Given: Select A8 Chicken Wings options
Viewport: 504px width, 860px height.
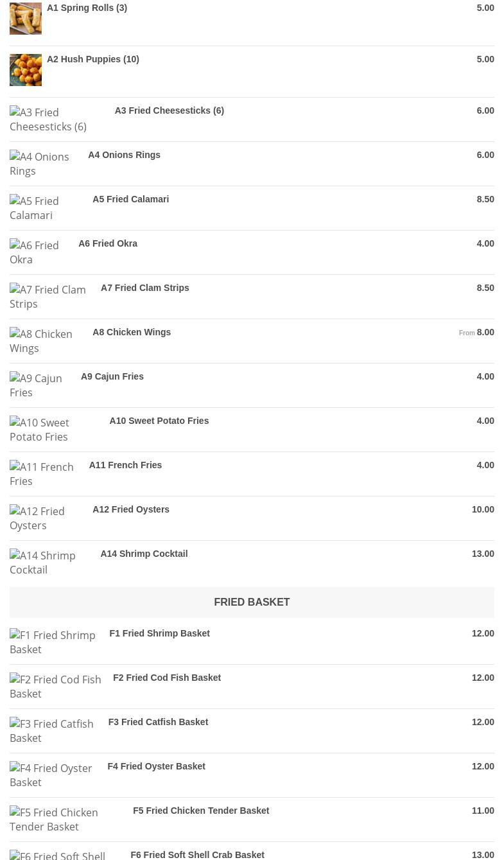Looking at the screenshot, I should (x=132, y=332).
